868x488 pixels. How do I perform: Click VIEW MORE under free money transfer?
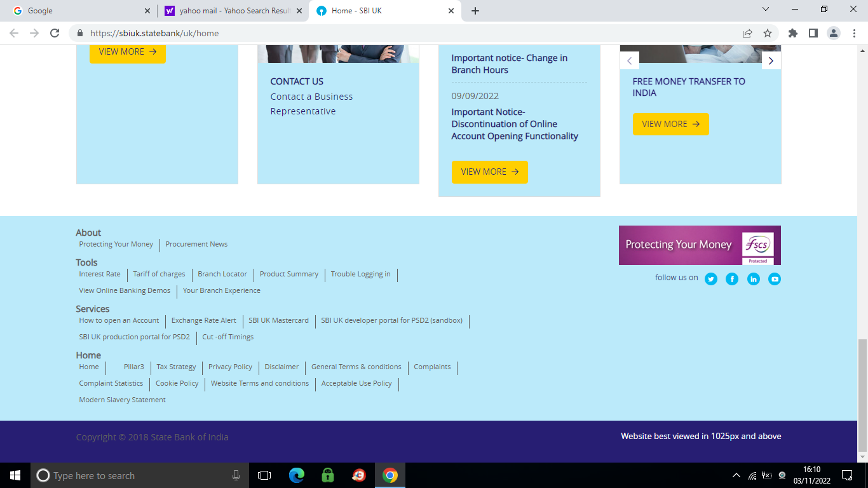(670, 124)
